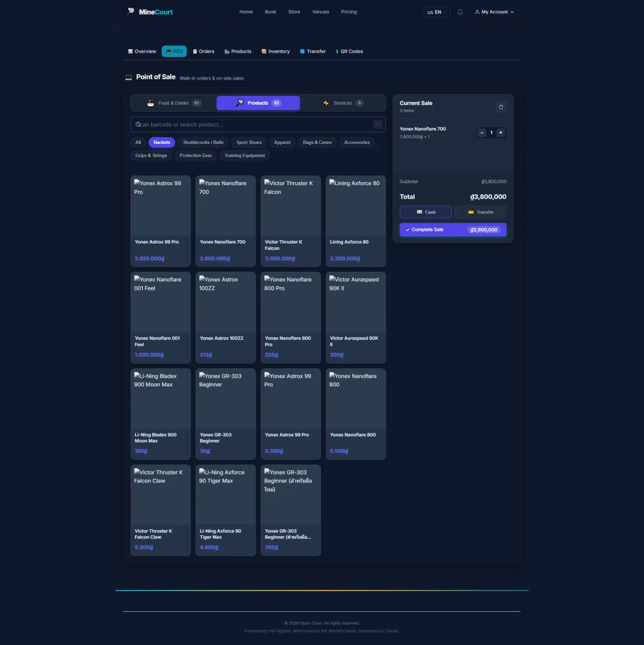
Task: Add the Lining Axforce 80 card
Action: point(356,221)
